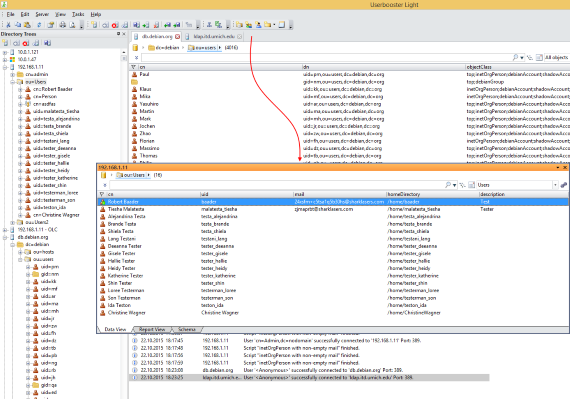Open the ou=Users breadcrumb arrow in the 192.168.1.11 window

pos(148,175)
